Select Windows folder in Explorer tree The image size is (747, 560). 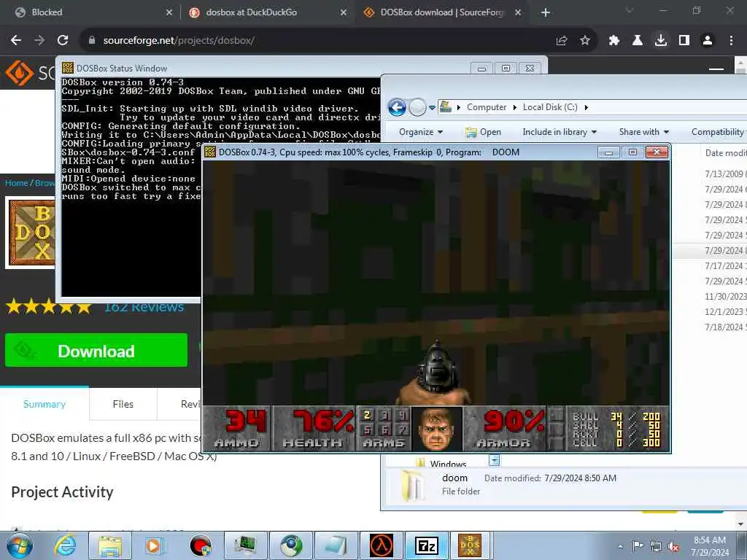[x=448, y=463]
